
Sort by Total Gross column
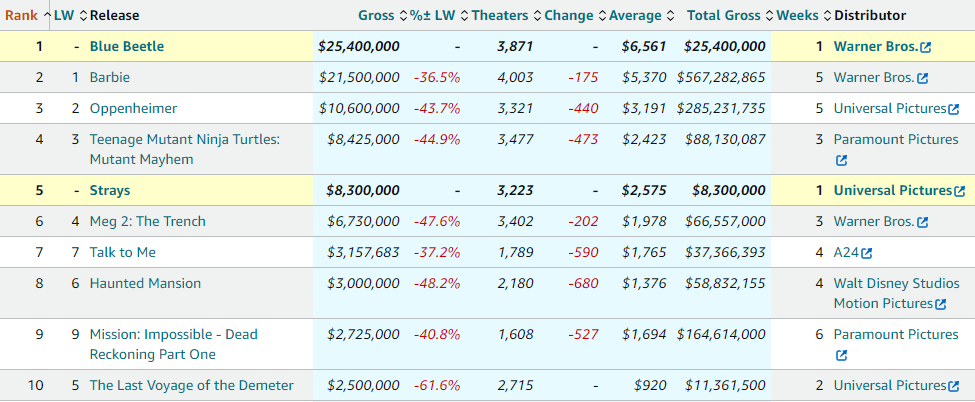tap(730, 15)
